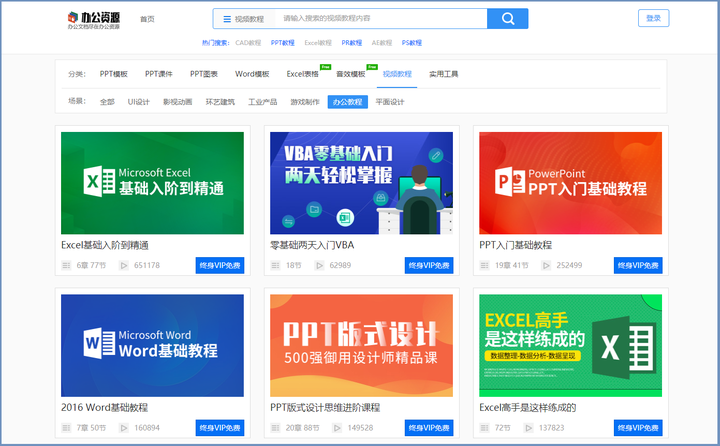Select the 实用工具 category tab
The image size is (720, 446).
[444, 74]
